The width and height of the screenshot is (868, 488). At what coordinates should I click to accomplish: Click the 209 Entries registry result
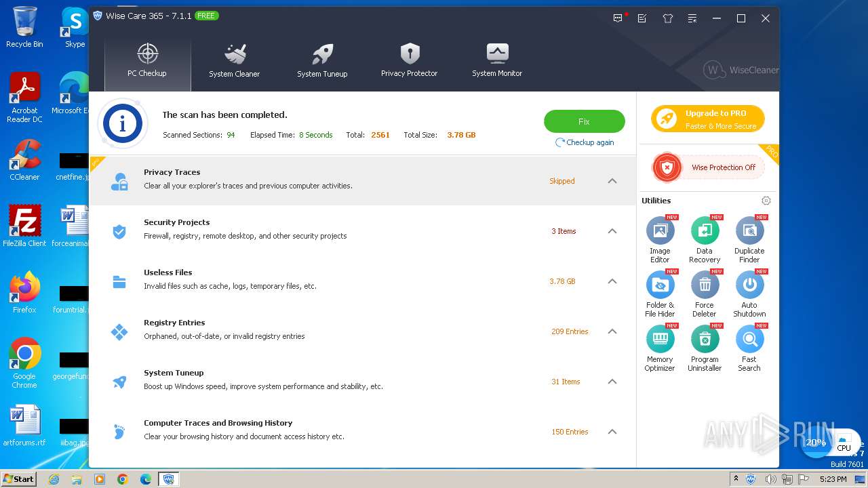pyautogui.click(x=570, y=331)
